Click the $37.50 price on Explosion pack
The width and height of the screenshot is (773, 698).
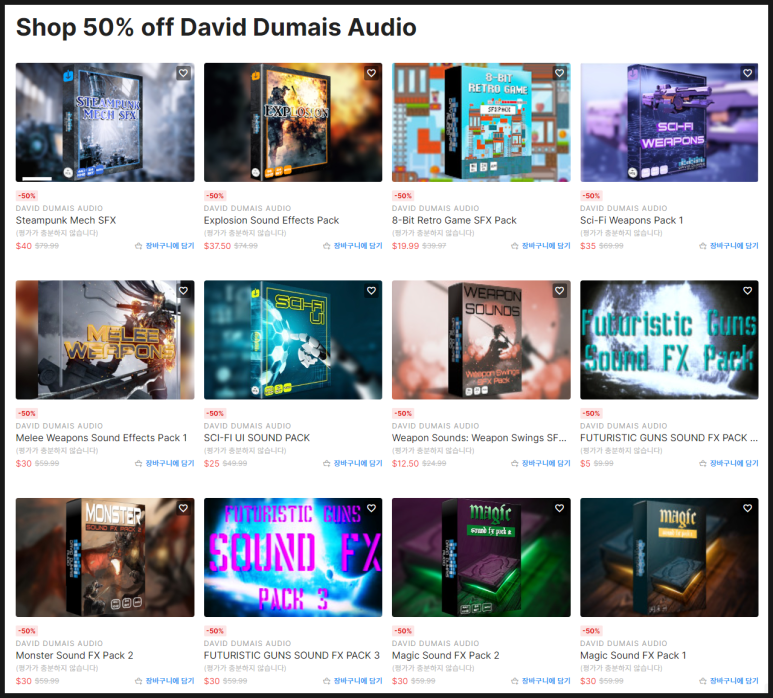click(217, 245)
